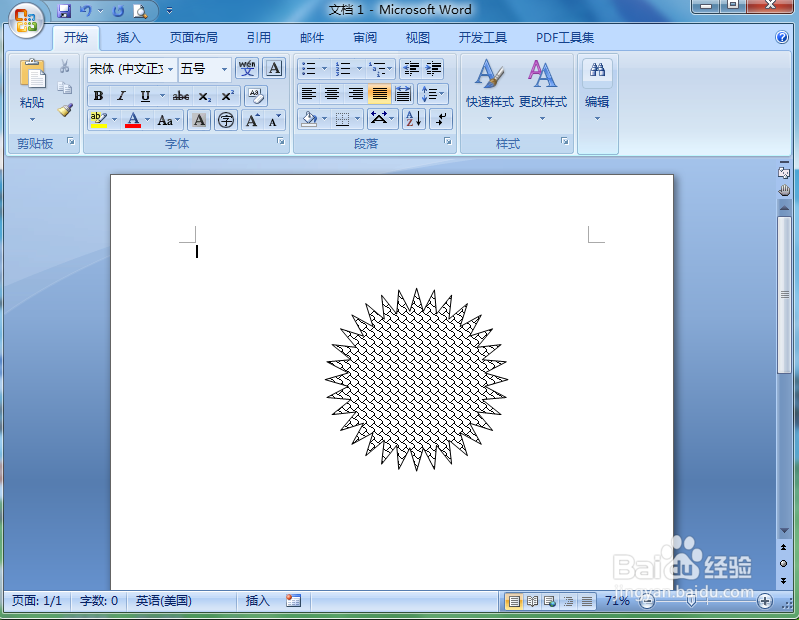
Task: Apply yellow text highlight color
Action: pos(98,120)
